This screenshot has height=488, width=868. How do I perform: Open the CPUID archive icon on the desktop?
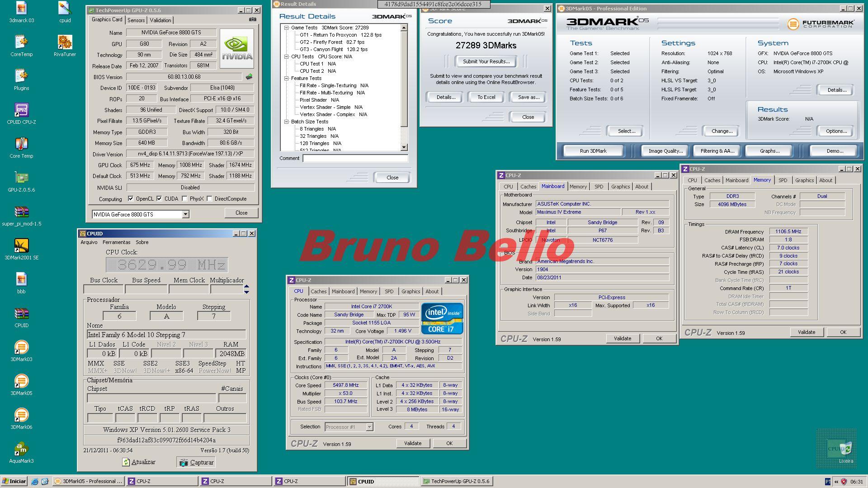pyautogui.click(x=21, y=317)
